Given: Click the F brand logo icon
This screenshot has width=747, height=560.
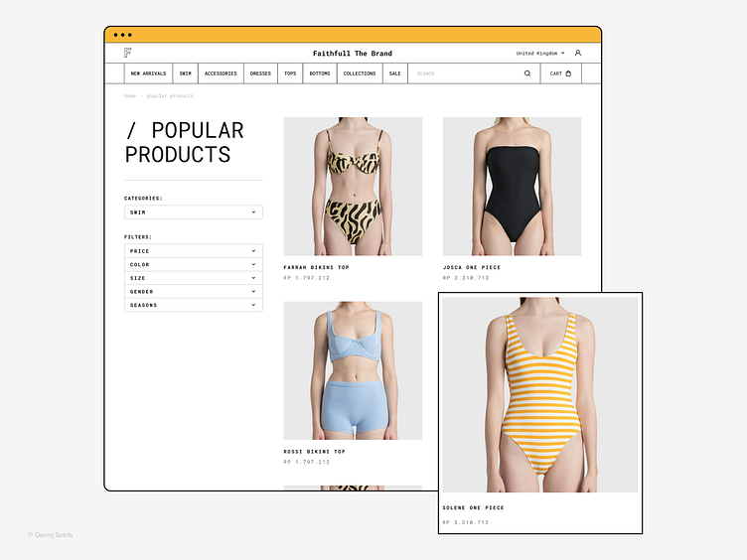Looking at the screenshot, I should pos(128,53).
